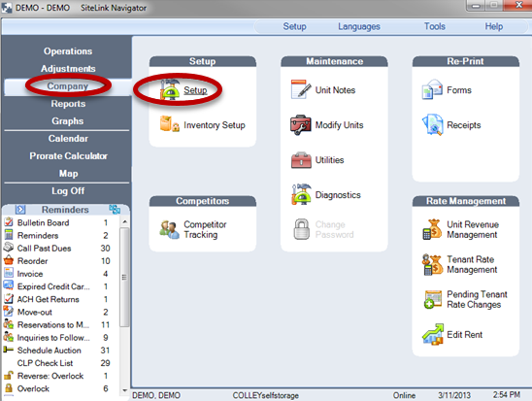Open the Receipts icon
Image resolution: width=532 pixels, height=401 pixels.
pos(432,125)
